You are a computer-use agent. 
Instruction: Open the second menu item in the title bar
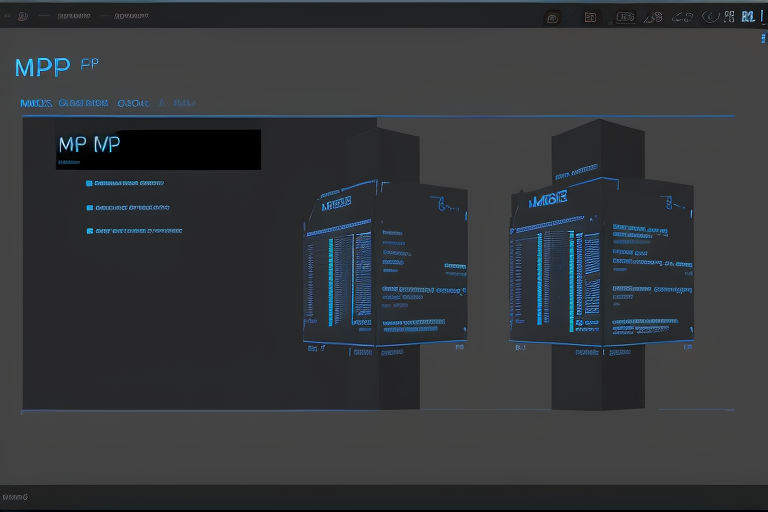(130, 17)
